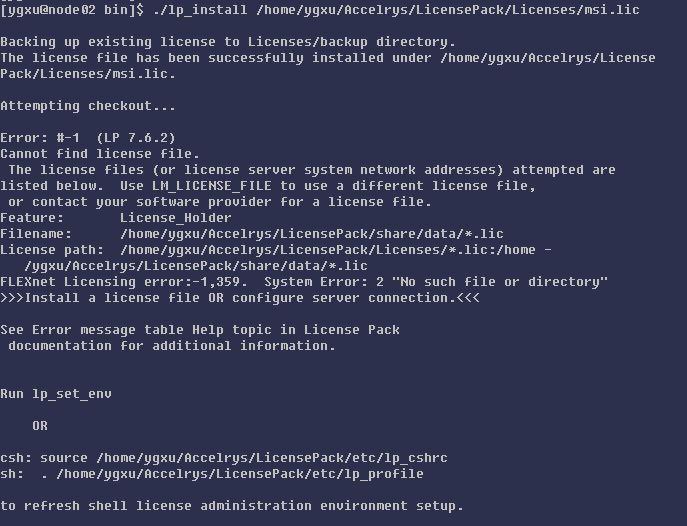This screenshot has height=526, width=687.
Task: Click the 'Feature:' label
Action: pos(32,218)
